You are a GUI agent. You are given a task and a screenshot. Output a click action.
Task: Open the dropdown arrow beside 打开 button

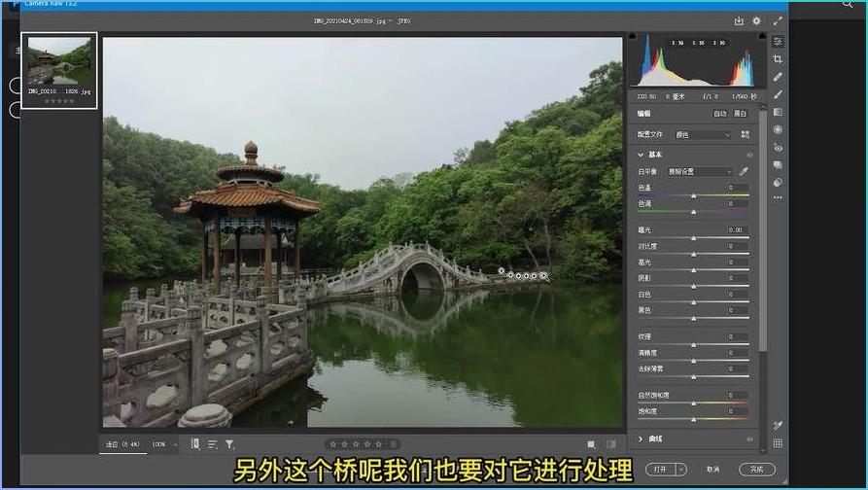click(681, 469)
